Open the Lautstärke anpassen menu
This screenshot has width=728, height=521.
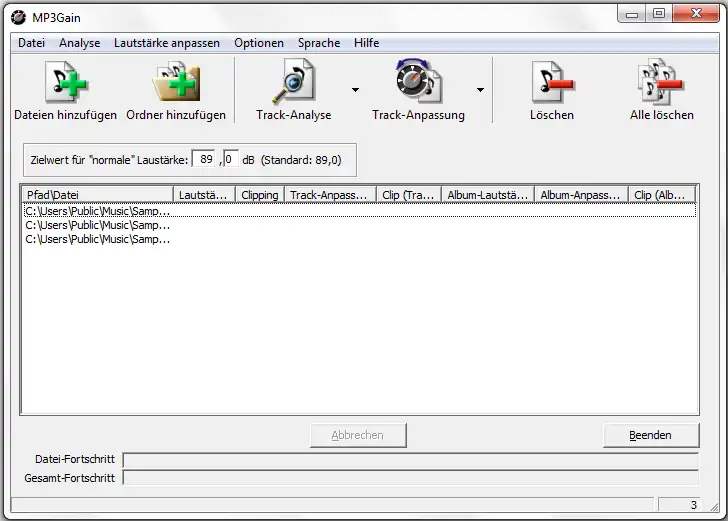point(167,43)
